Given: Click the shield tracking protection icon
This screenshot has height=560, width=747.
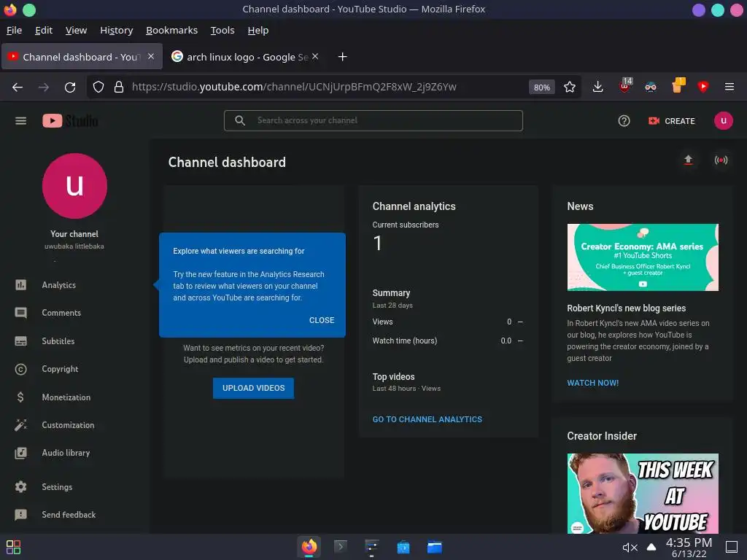Looking at the screenshot, I should 98,87.
